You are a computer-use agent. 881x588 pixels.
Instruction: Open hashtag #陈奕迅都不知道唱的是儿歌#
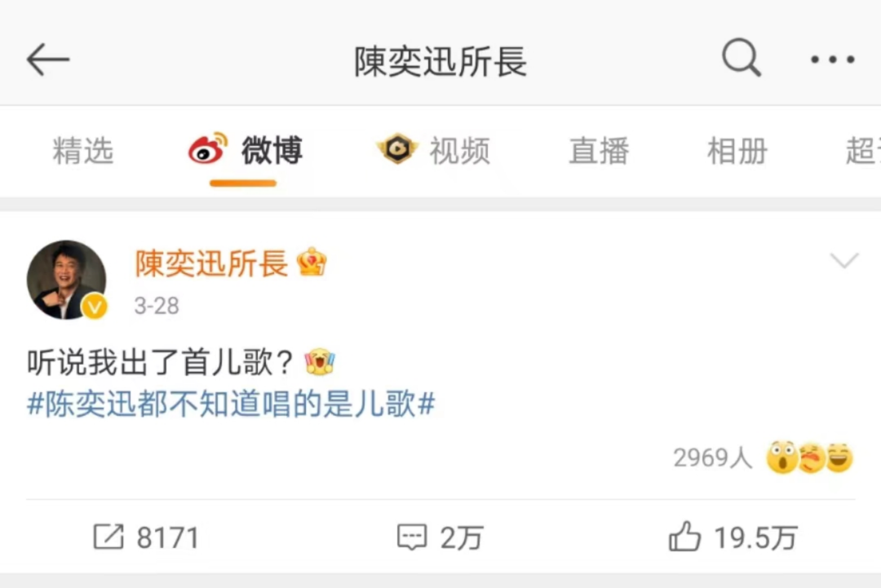tap(231, 404)
